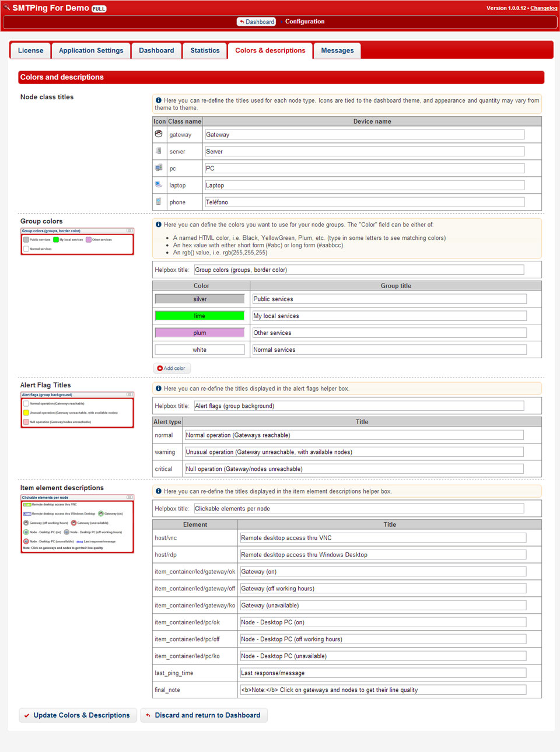Image resolution: width=560 pixels, height=752 pixels.
Task: Click Update Colors & Descriptions
Action: (x=77, y=715)
